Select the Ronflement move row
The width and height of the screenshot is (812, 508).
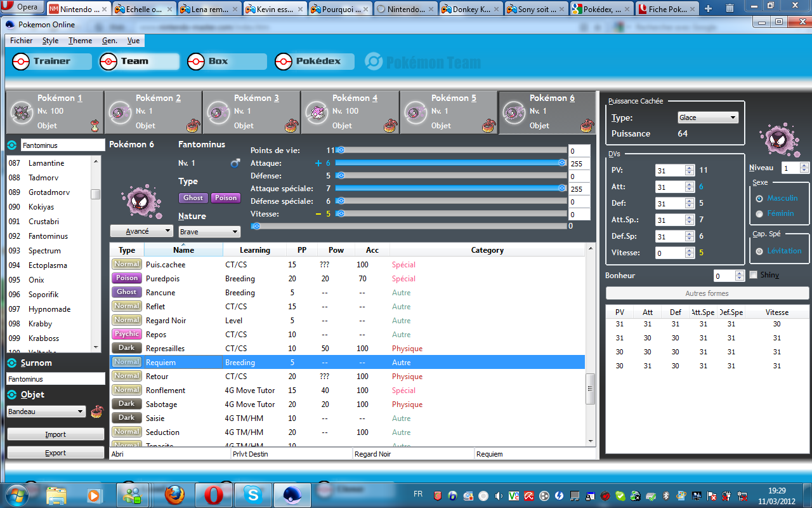coord(348,391)
